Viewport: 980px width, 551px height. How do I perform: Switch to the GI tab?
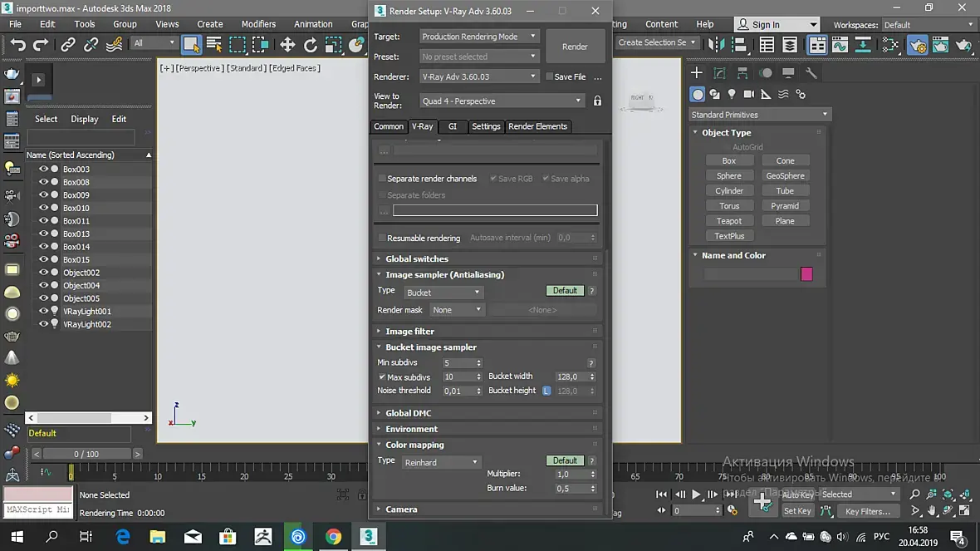pyautogui.click(x=453, y=126)
